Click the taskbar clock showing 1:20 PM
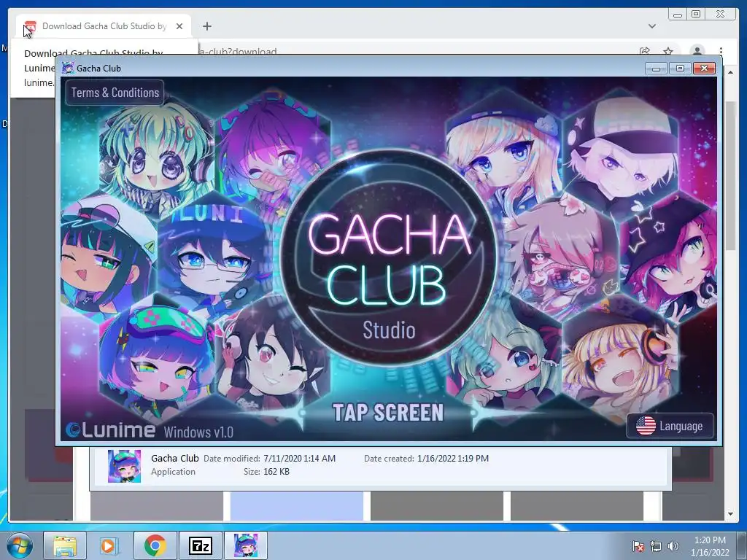The image size is (747, 560). (710, 546)
